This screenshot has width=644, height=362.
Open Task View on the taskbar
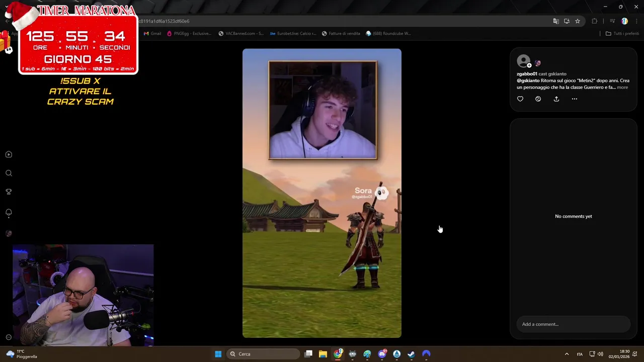point(308,354)
